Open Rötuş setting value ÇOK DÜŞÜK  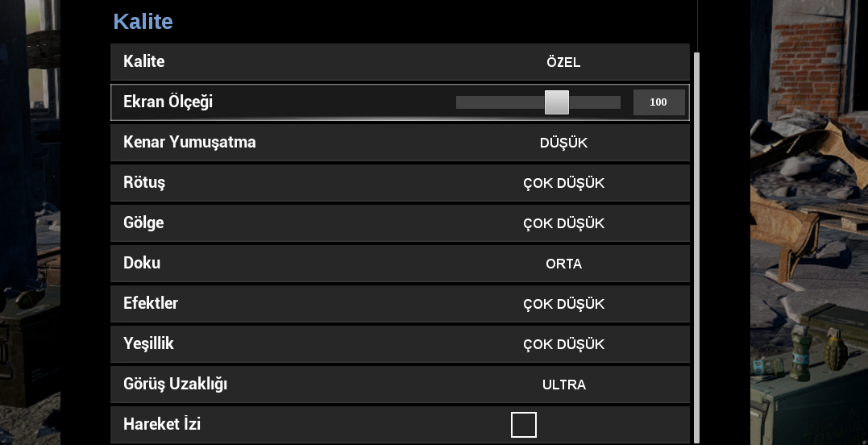click(563, 183)
